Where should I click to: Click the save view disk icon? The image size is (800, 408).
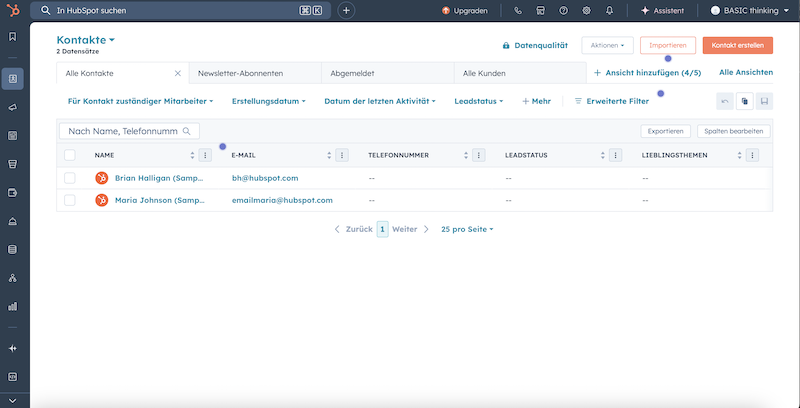pos(764,101)
